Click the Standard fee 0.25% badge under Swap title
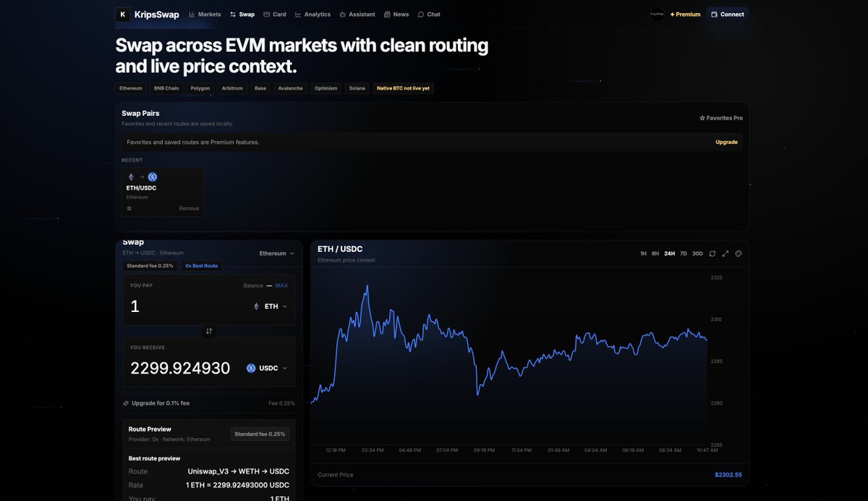868x501 pixels. [x=150, y=266]
